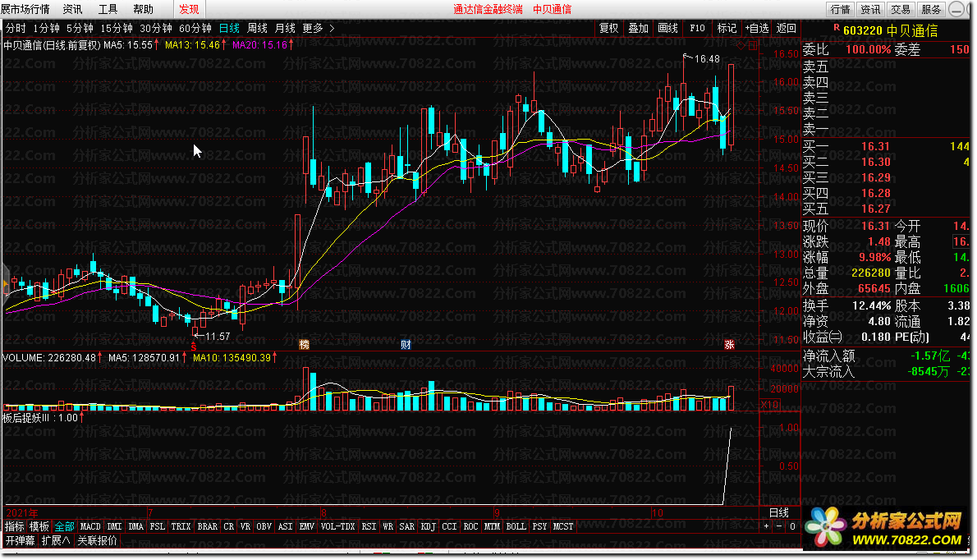Image resolution: width=977 pixels, height=560 pixels.
Task: Switch the indicator to TRIX
Action: pos(181,526)
